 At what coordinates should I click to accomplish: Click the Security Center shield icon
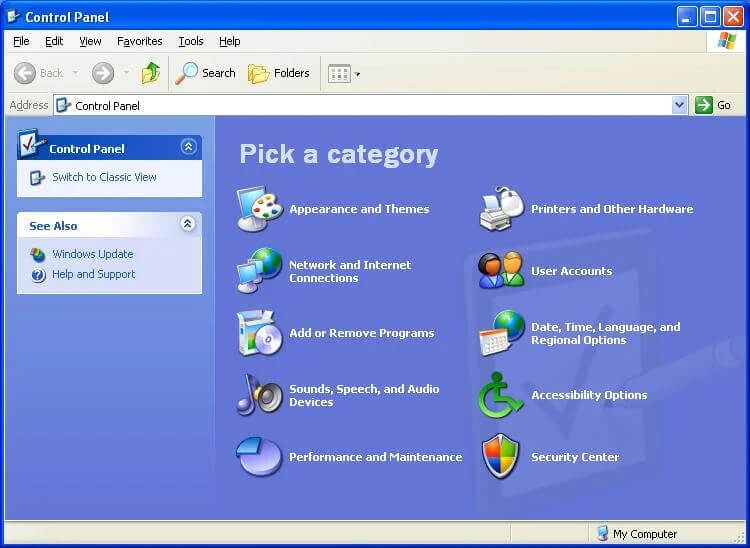pyautogui.click(x=502, y=457)
